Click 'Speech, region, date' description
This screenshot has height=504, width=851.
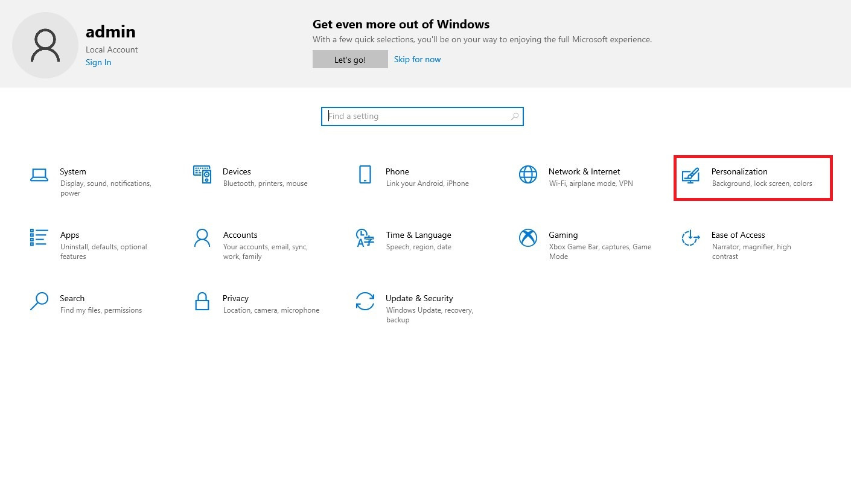[x=419, y=247]
